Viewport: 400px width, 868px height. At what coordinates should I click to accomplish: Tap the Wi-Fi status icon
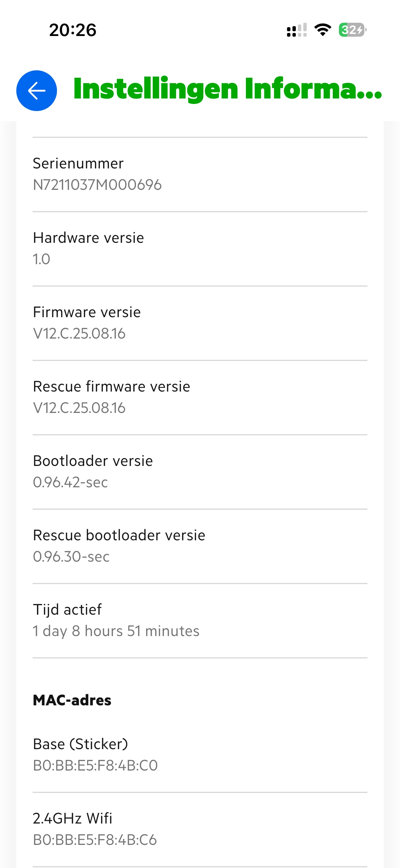click(323, 30)
